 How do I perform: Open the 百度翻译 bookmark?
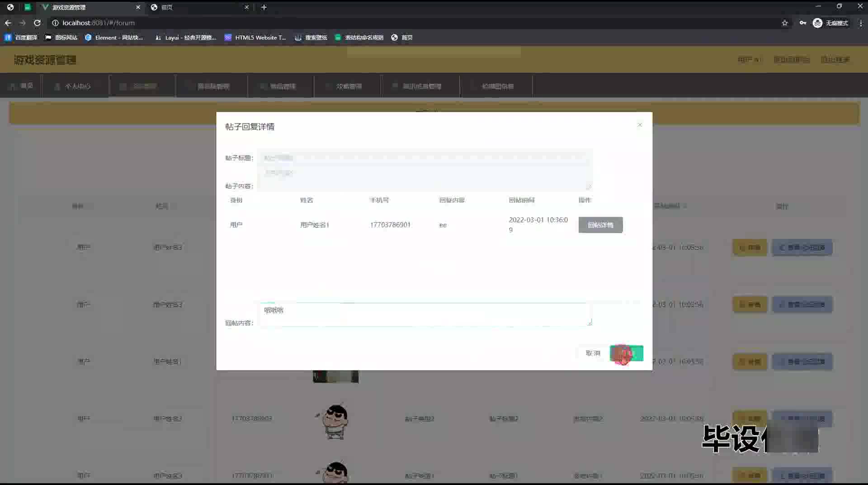pyautogui.click(x=21, y=38)
